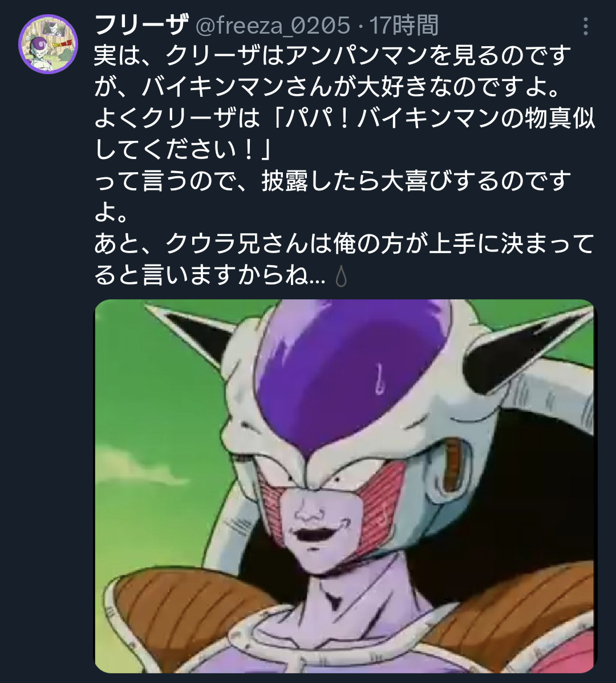The image size is (616, 683).
Task: Open the display name フリーザ
Action: (141, 25)
